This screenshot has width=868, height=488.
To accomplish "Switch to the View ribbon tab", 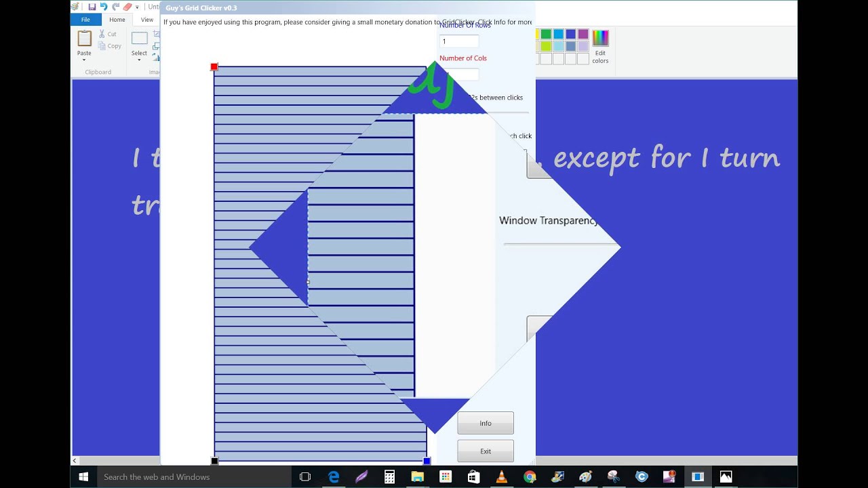I will pyautogui.click(x=147, y=20).
